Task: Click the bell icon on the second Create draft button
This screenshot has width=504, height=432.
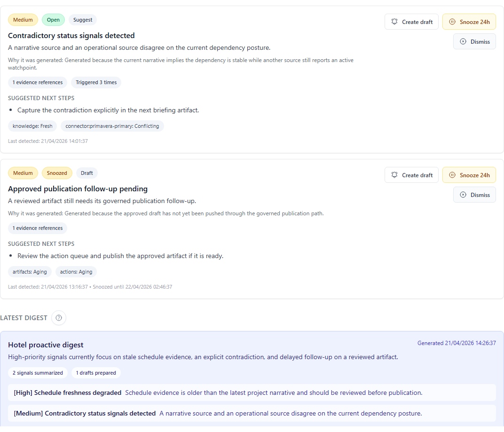Action: click(394, 175)
